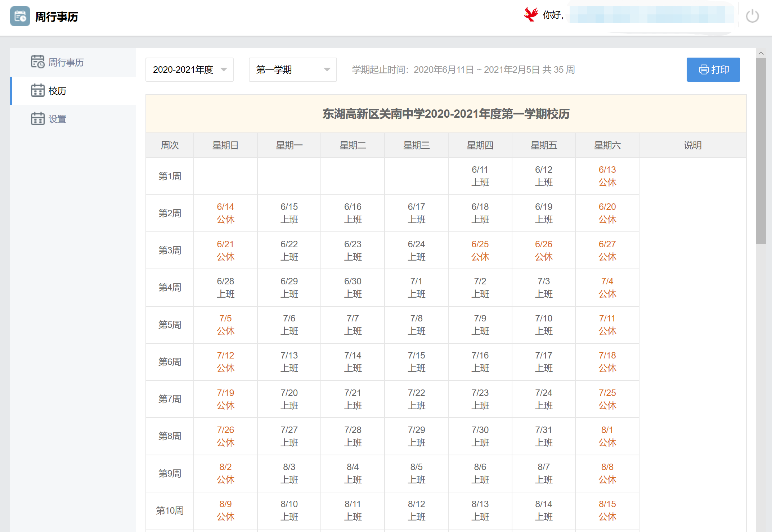Image resolution: width=772 pixels, height=532 pixels.
Task: Click the 周行事历 sidebar calendar-clock icon
Action: click(x=37, y=62)
